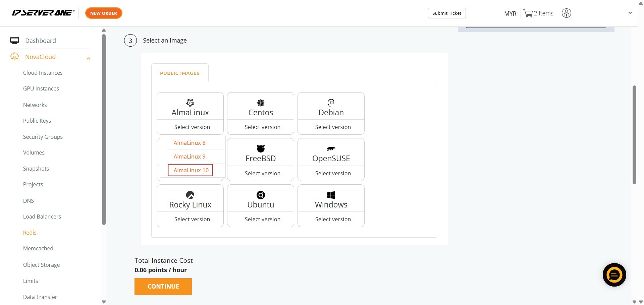Click the Centos logo icon
The width and height of the screenshot is (644, 305).
tap(261, 103)
